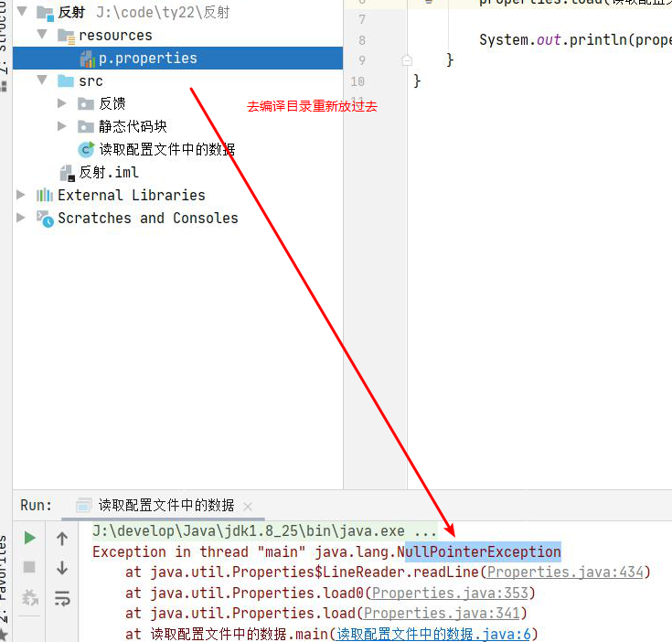Select the 反射.iml file
This screenshot has width=672, height=642.
109,172
